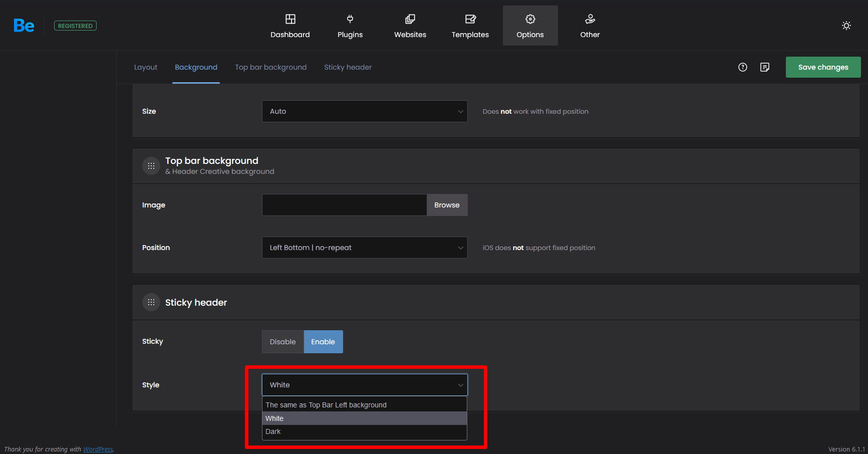Viewport: 868px width, 454px height.
Task: Click the 'Version 6.1.1' text
Action: click(x=846, y=449)
